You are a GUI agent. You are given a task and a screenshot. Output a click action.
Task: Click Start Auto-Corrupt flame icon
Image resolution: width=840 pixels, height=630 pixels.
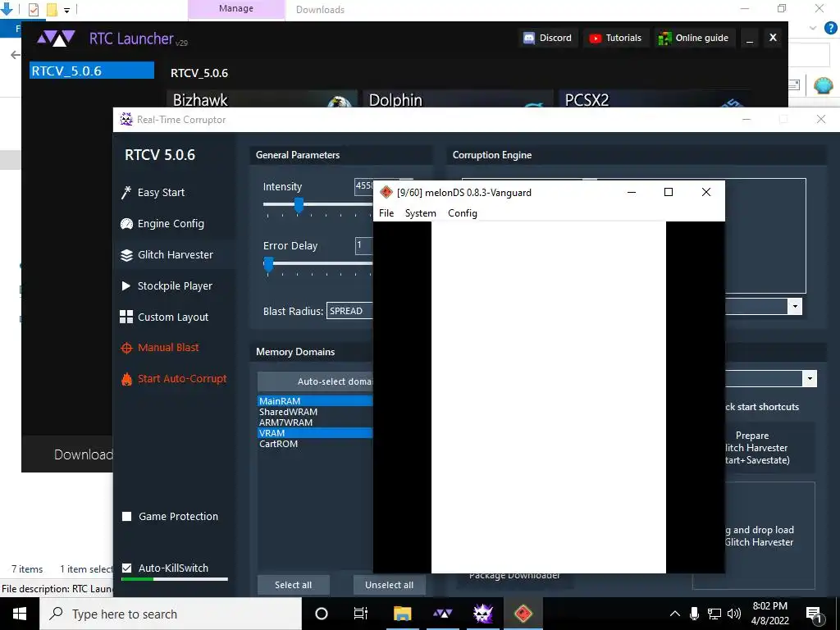coord(126,379)
